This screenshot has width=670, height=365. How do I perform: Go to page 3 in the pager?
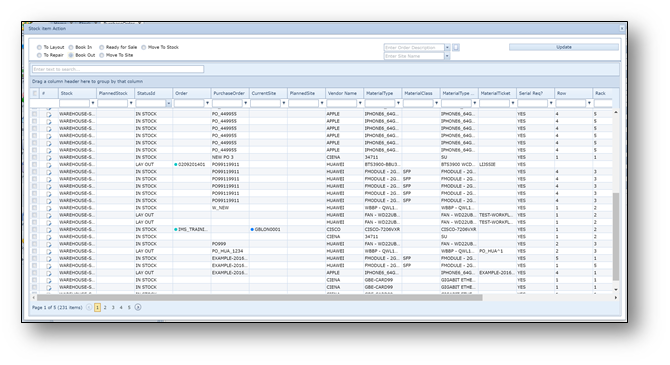113,307
